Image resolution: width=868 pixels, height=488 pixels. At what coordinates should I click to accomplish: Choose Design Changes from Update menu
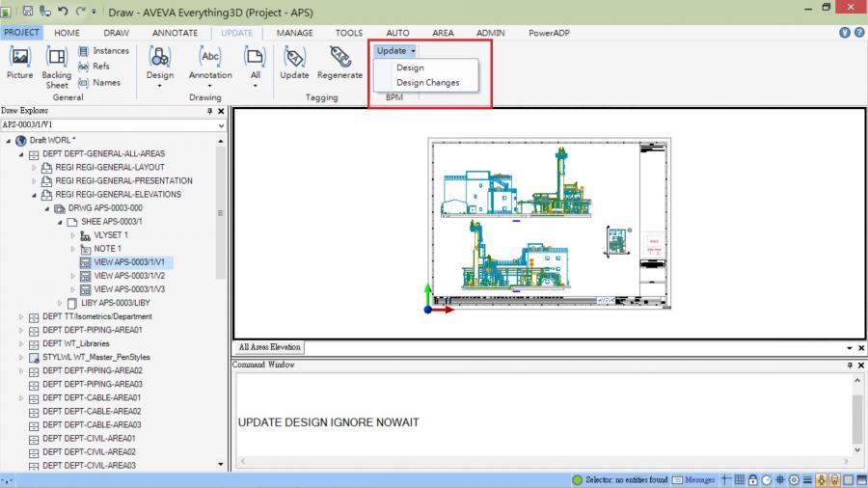427,82
